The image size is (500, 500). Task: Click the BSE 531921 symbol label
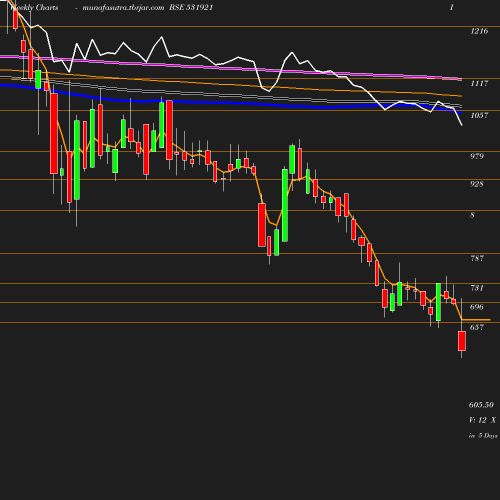[191, 7]
